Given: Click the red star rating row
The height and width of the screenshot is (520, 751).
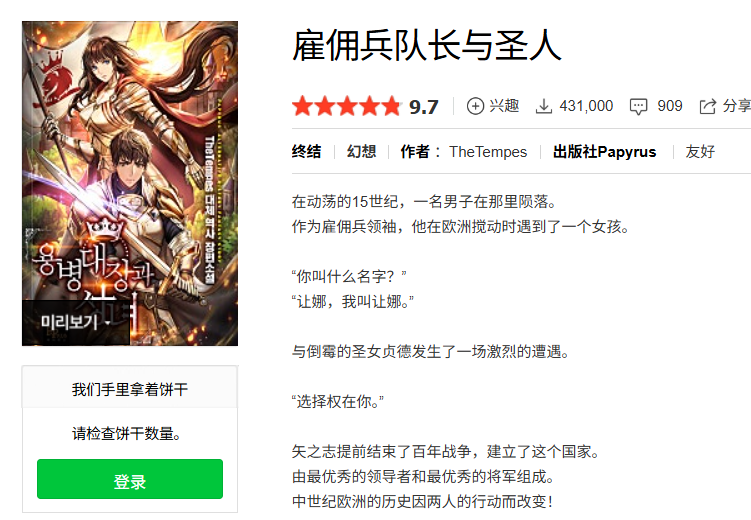Looking at the screenshot, I should (347, 106).
